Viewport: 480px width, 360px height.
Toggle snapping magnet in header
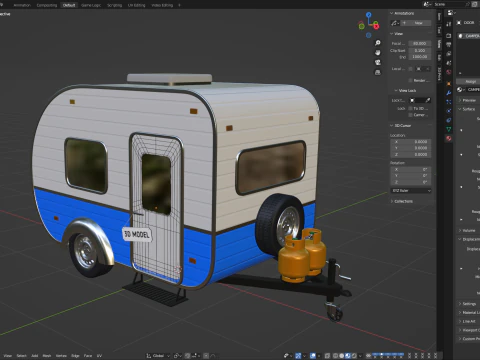click(x=188, y=356)
